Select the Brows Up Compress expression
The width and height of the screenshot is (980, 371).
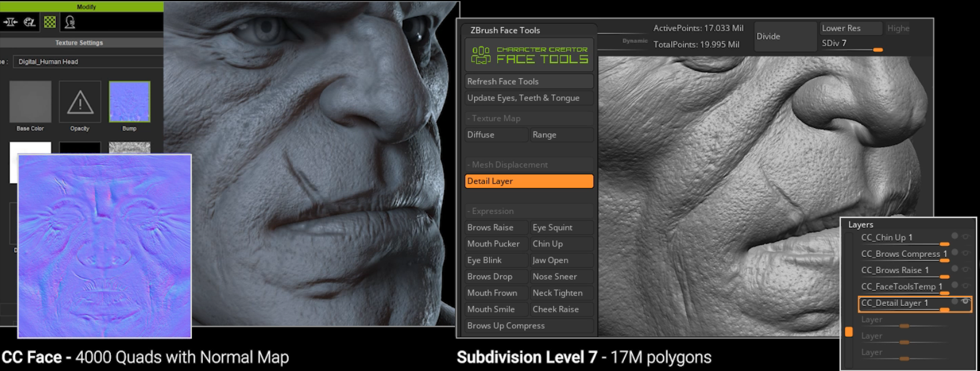coord(529,325)
